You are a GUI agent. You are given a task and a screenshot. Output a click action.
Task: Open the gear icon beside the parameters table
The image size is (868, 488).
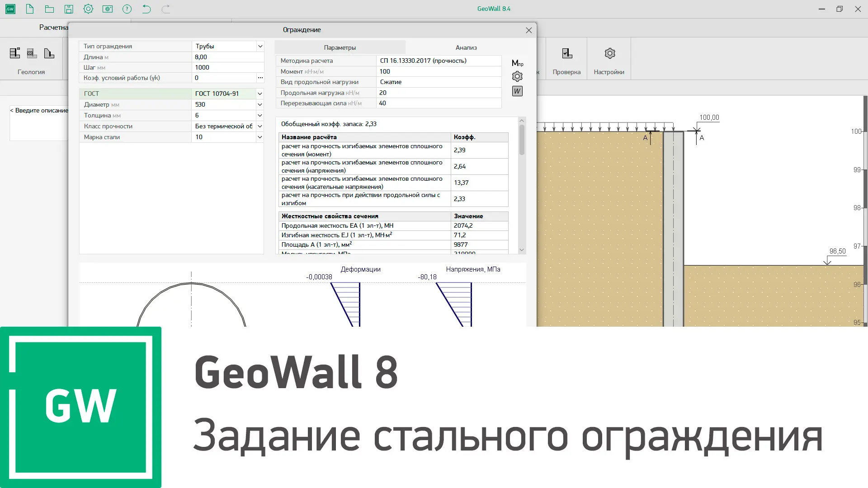coord(517,76)
